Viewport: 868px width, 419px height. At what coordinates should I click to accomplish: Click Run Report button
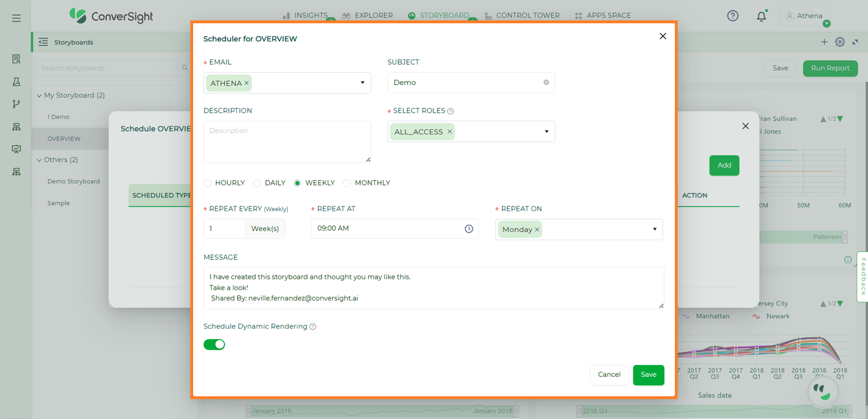point(830,68)
